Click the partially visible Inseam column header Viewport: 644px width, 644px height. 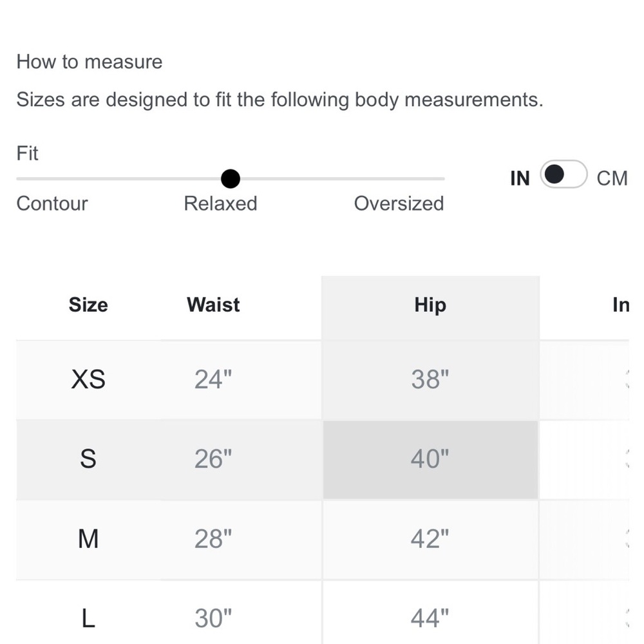pos(621,305)
